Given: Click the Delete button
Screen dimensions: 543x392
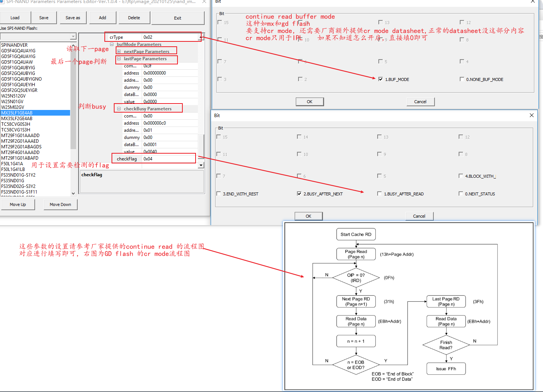Looking at the screenshot, I should (x=134, y=18).
